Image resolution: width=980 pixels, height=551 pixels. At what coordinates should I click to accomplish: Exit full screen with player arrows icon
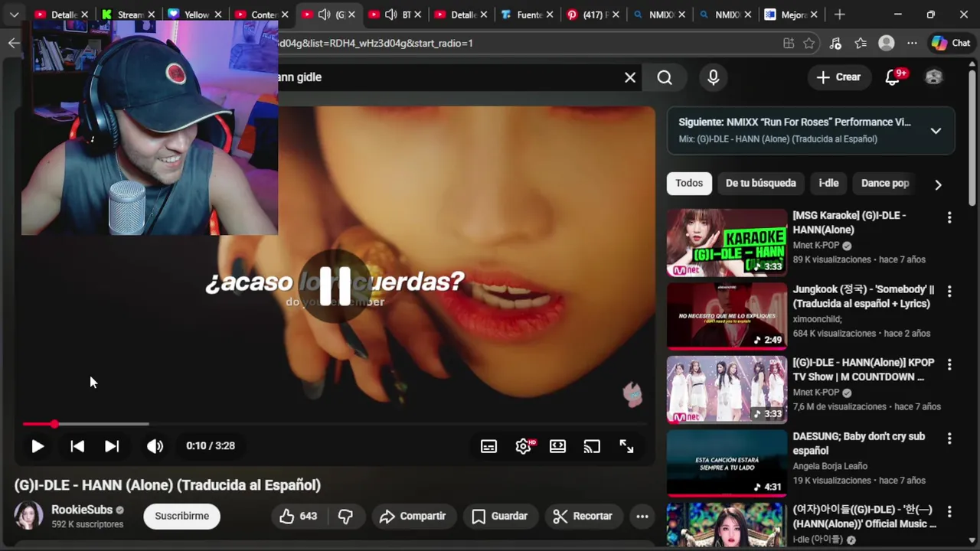pos(626,446)
